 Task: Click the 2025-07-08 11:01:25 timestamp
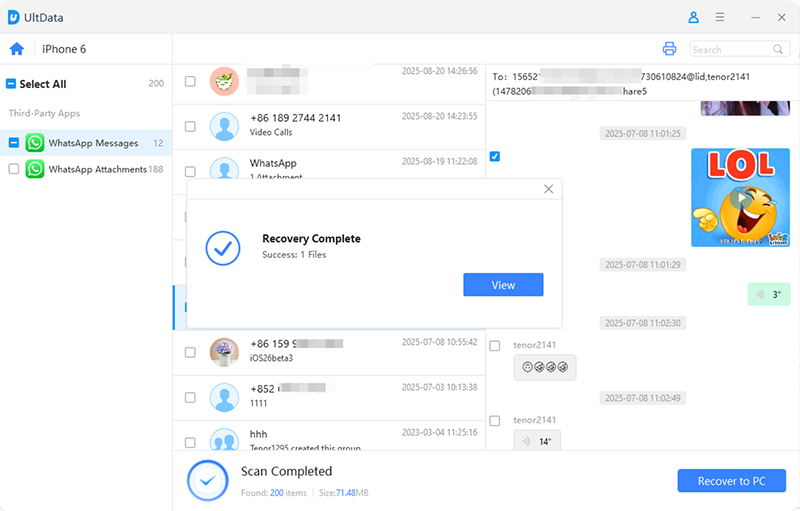point(643,134)
